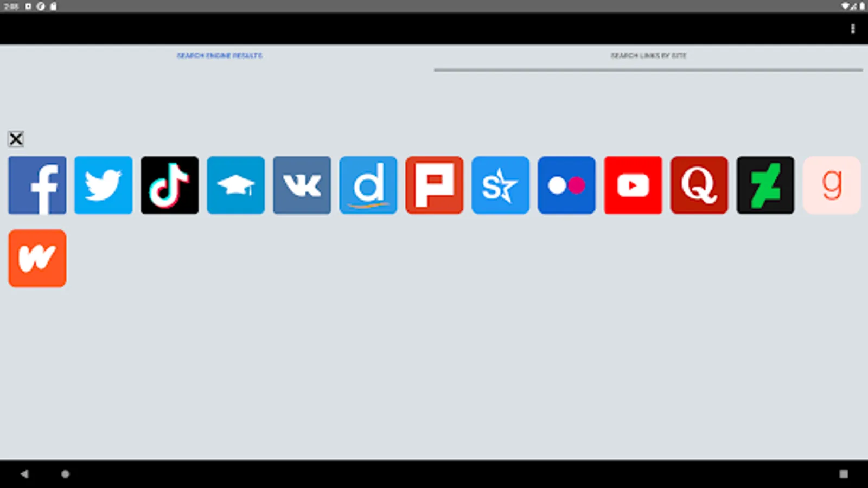
Task: Select the Dailymotion 'd' icon
Action: (368, 185)
